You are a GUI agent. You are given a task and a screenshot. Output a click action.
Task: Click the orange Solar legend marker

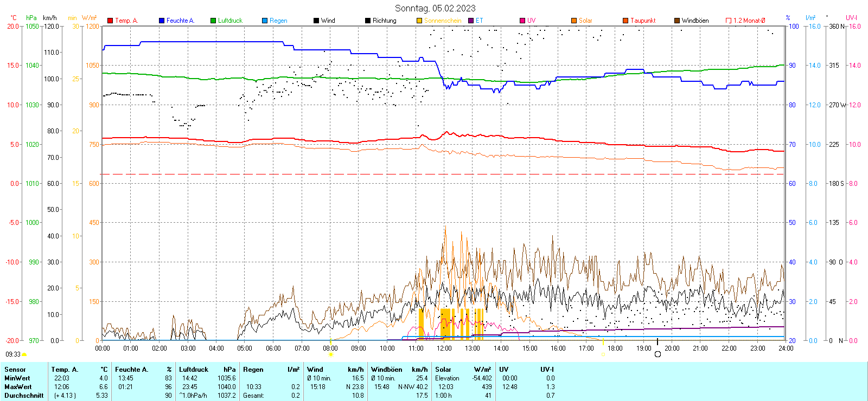(574, 21)
